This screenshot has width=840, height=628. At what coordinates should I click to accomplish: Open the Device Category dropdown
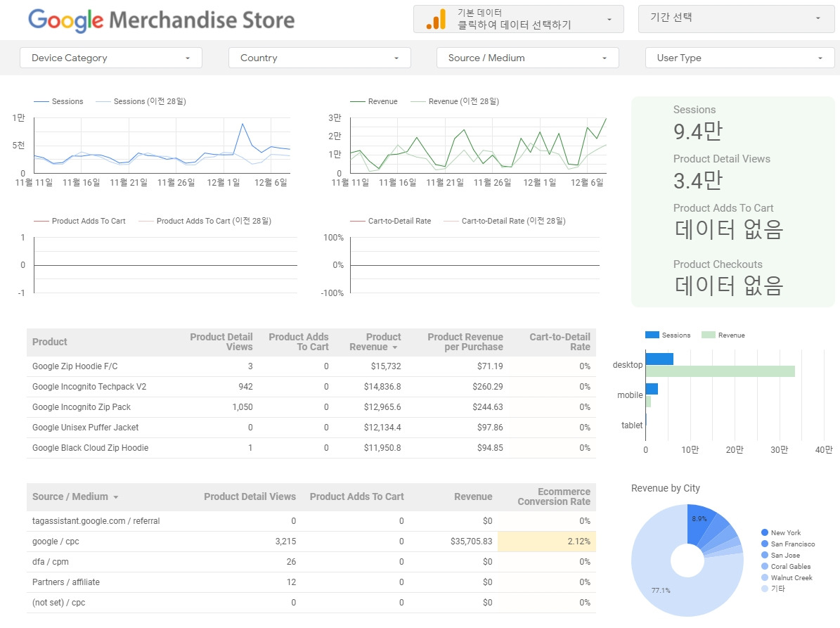click(111, 58)
